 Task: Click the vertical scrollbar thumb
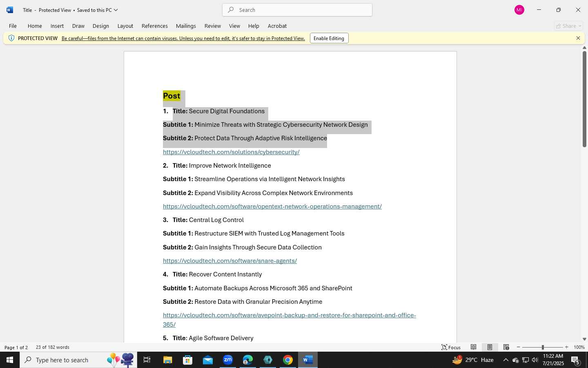[584, 99]
